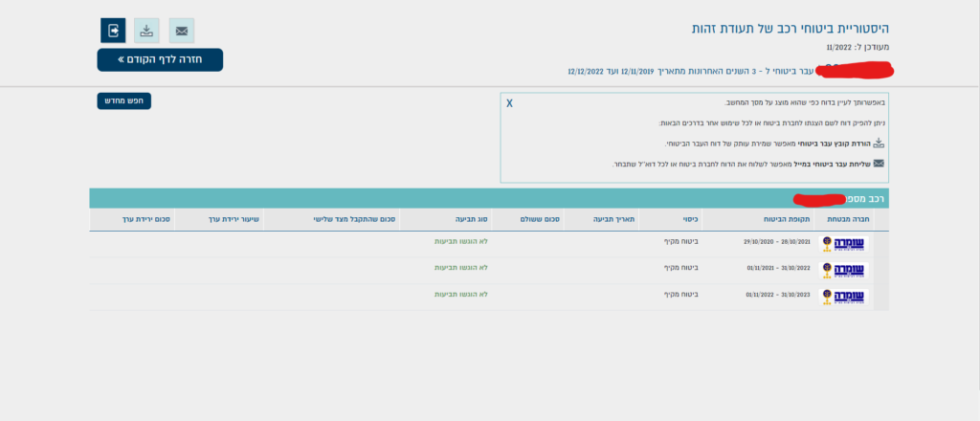This screenshot has height=421, width=980.
Task: Click the envelope icon inside info box
Action: (x=879, y=164)
